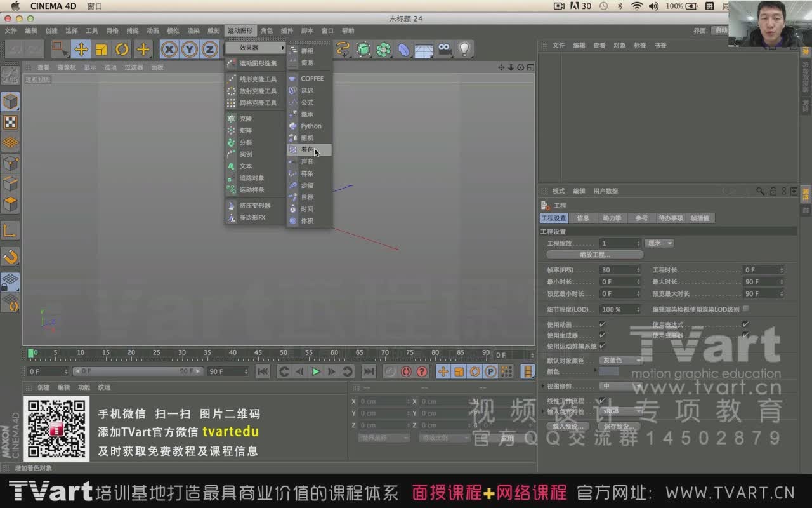Viewport: 812px width, 508px height.
Task: Choose 随机 effector from submenu
Action: (x=309, y=138)
